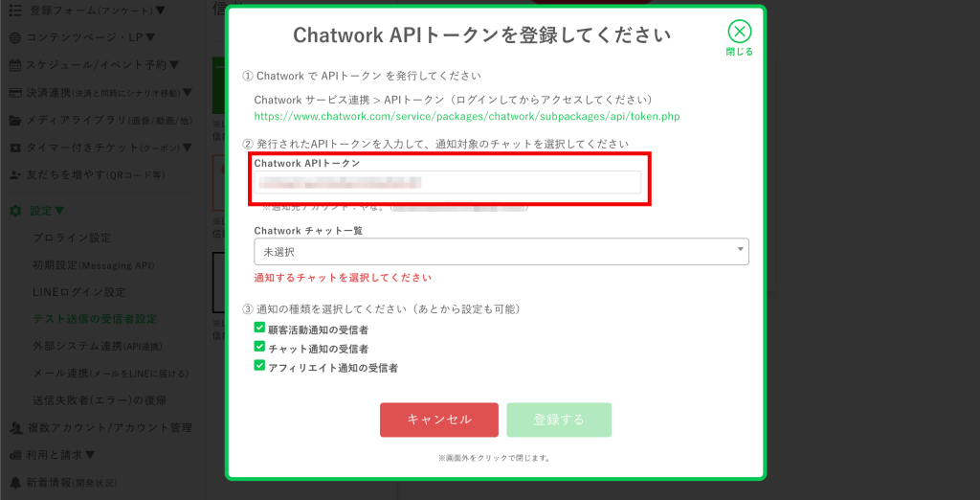Open 新着情報(開発状況) in the sidebar
The width and height of the screenshot is (980, 500).
pos(71,483)
